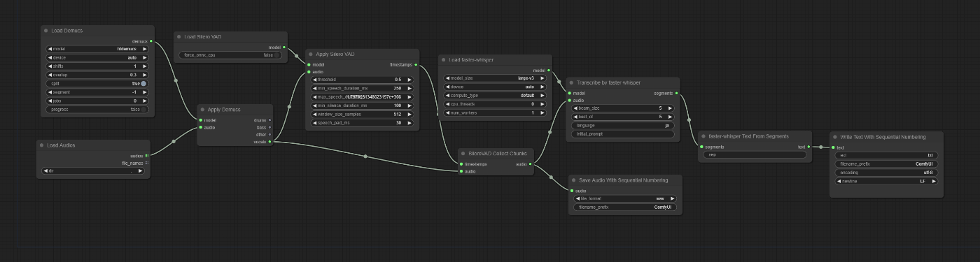Image resolution: width=980 pixels, height=262 pixels.
Task: Collapse the SileroVAD Collect Chunks node via its title dot
Action: tap(463, 154)
